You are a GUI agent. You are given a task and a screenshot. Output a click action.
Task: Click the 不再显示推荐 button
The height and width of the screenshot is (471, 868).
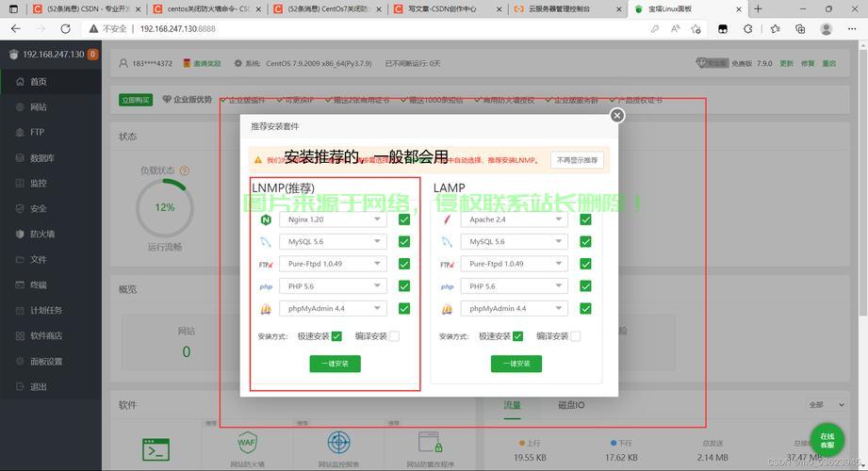pyautogui.click(x=577, y=160)
